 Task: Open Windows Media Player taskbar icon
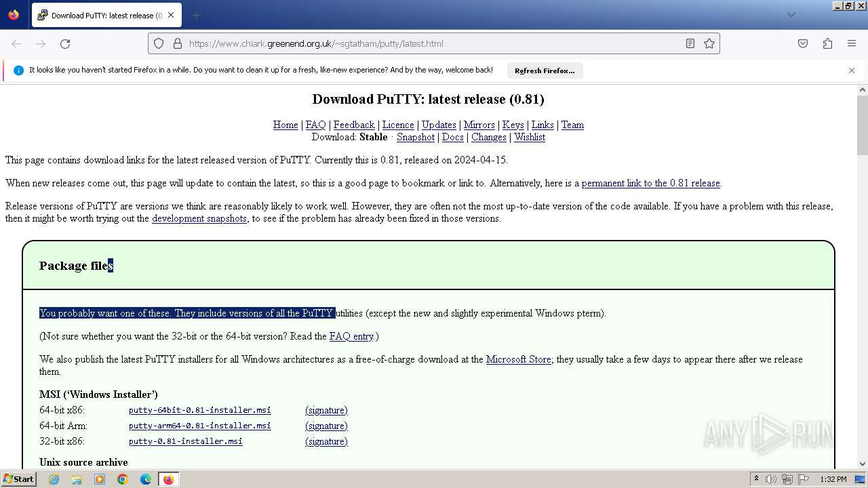[x=100, y=479]
